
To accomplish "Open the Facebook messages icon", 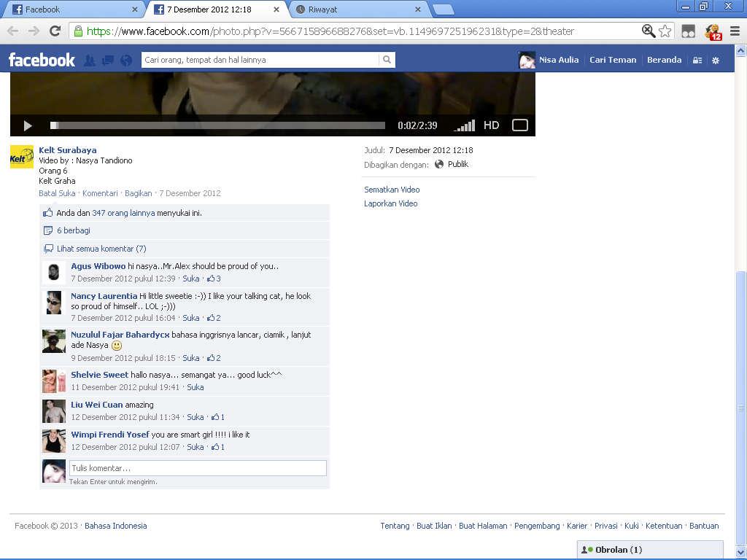I will point(108,60).
